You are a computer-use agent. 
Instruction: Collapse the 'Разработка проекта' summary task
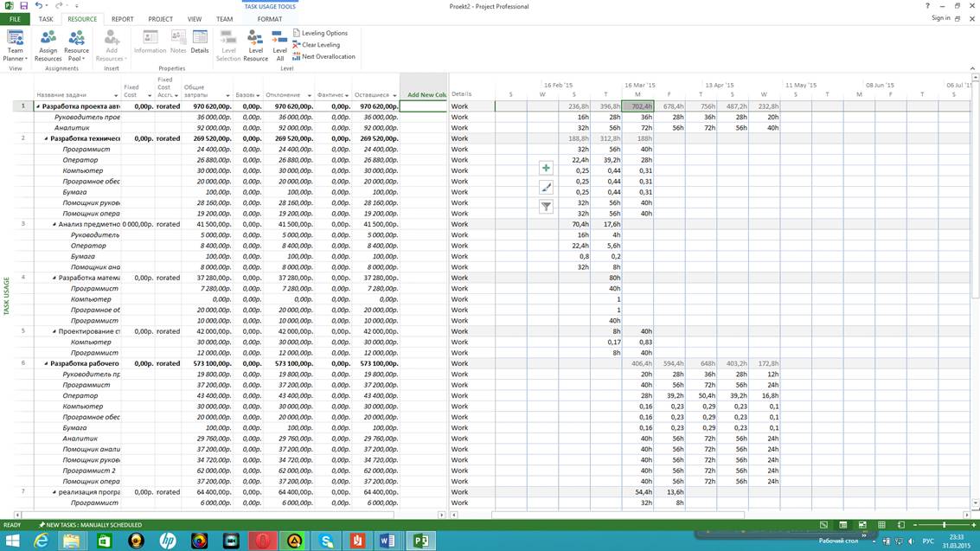(38, 106)
